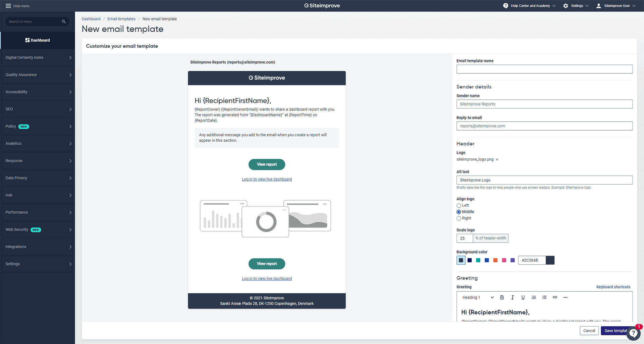
Task: Open Response in sidebar
Action: (x=38, y=161)
